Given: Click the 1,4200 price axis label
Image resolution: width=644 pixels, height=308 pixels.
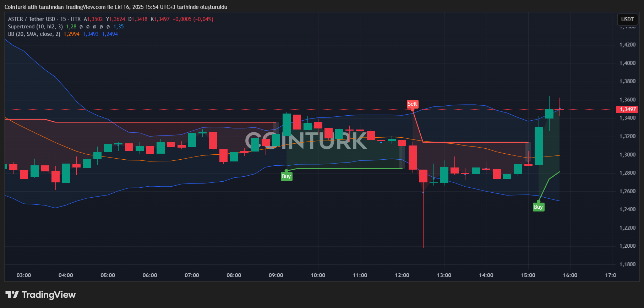Looking at the screenshot, I should point(627,45).
